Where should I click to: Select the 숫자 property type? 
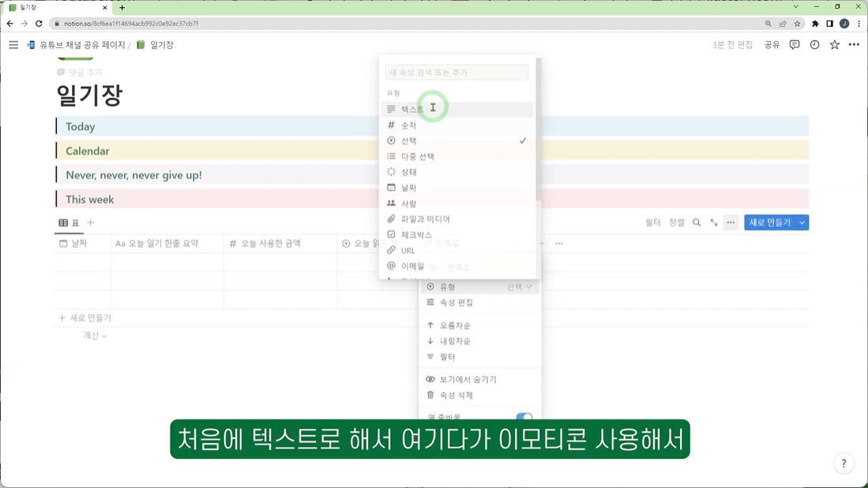459,126
